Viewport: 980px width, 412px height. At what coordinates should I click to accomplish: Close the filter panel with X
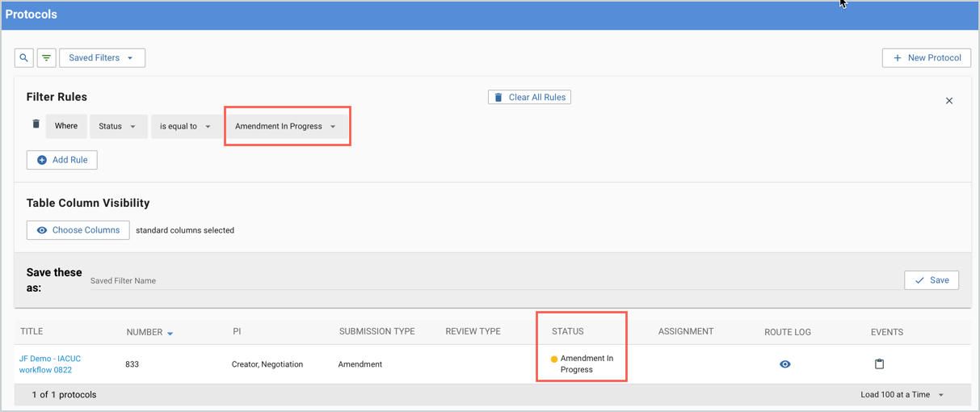click(949, 101)
